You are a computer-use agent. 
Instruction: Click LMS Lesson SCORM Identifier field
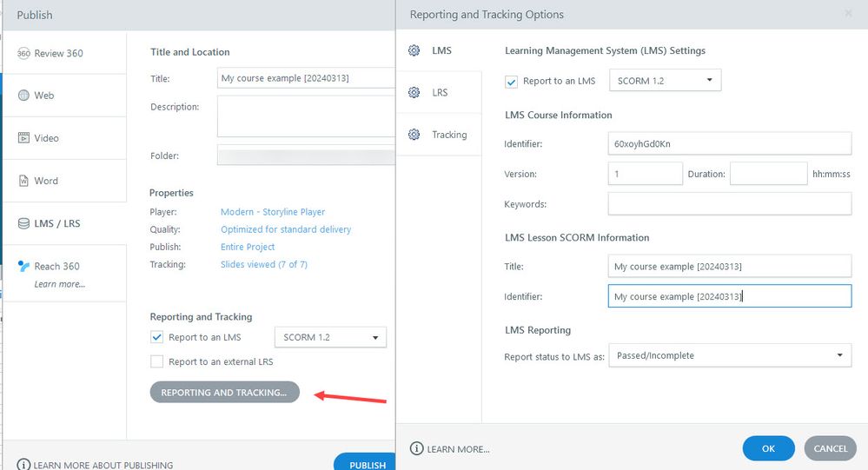(730, 296)
